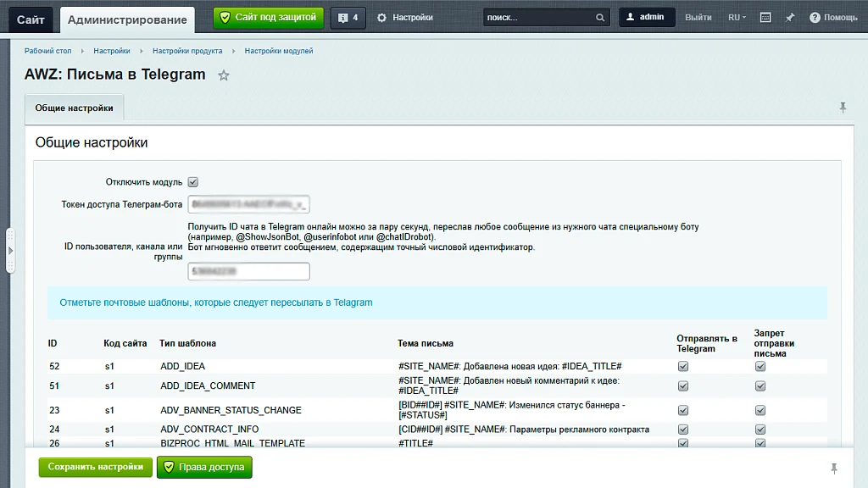This screenshot has height=488, width=868.
Task: Switch to the Сайт tab
Action: coord(31,20)
